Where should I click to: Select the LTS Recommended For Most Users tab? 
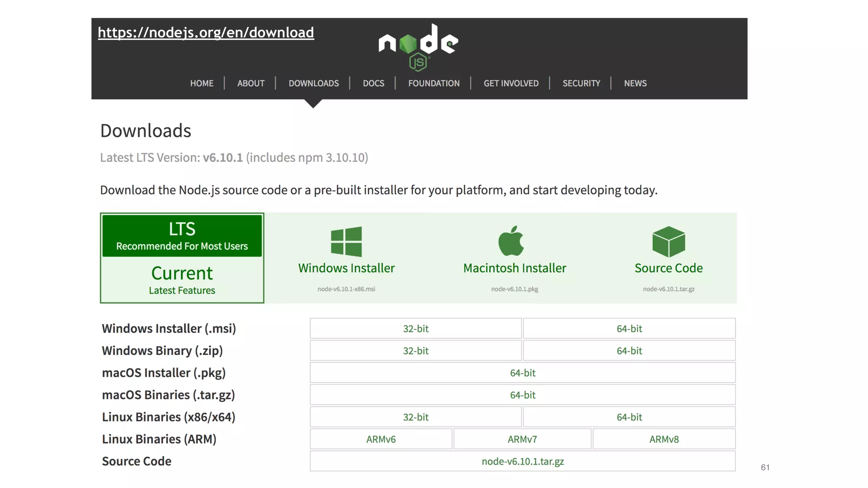pos(182,236)
